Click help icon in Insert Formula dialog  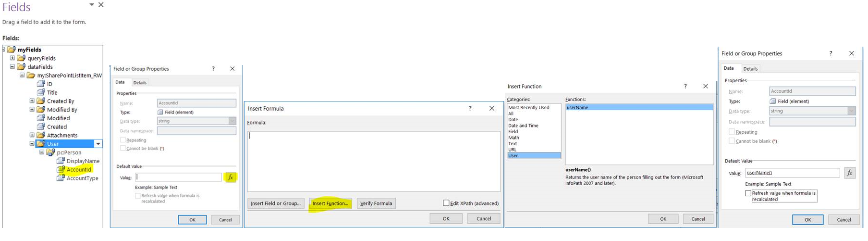(x=470, y=109)
